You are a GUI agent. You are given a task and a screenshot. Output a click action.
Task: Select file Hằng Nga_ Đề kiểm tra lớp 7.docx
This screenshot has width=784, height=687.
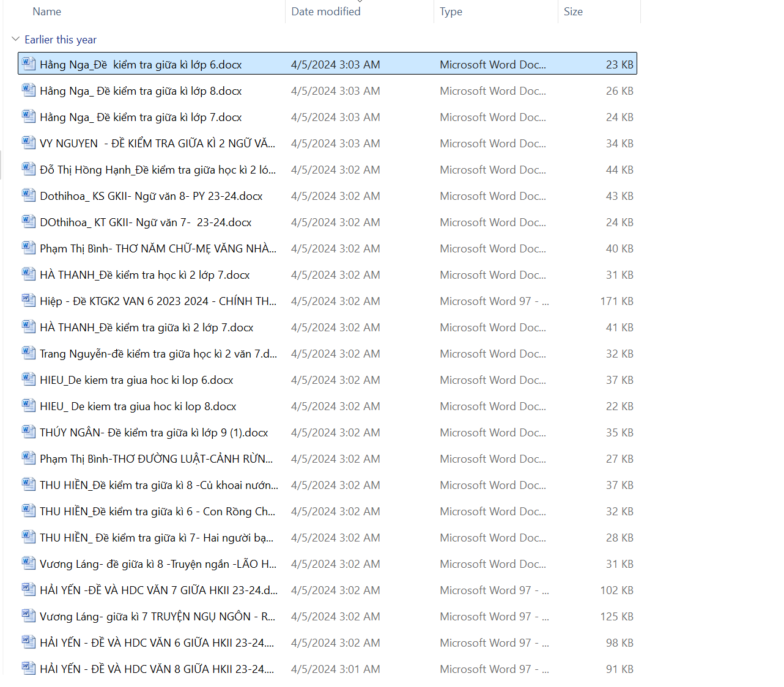tap(141, 117)
